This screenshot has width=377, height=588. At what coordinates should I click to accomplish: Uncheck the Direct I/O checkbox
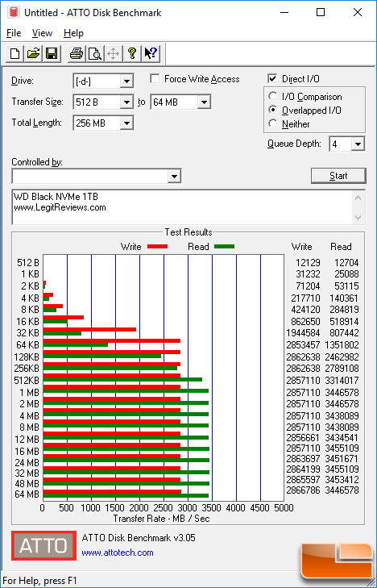click(x=272, y=79)
